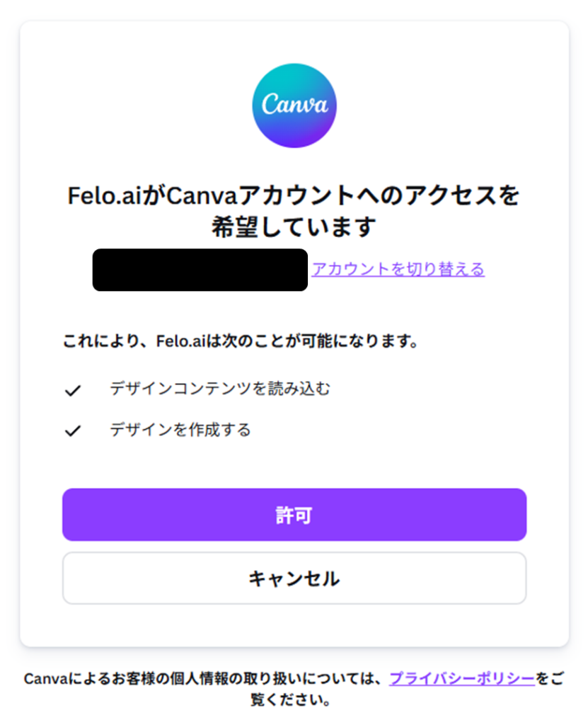The height and width of the screenshot is (725, 588).
Task: Click the redacted account name area
Action: pos(200,271)
